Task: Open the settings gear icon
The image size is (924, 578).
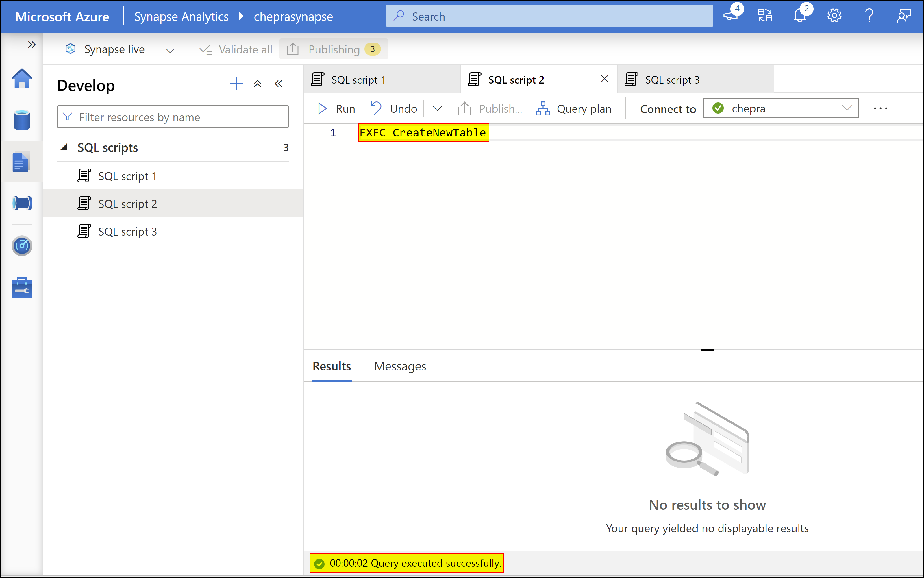Action: pyautogui.click(x=834, y=16)
